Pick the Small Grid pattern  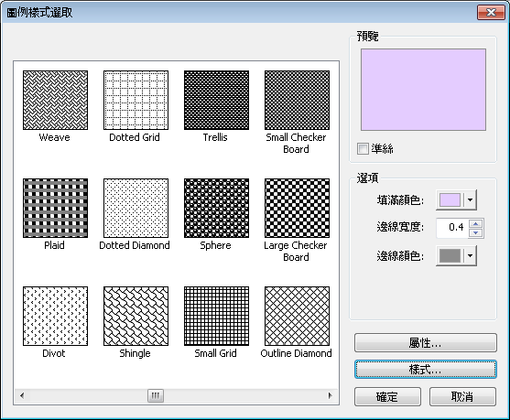point(217,316)
